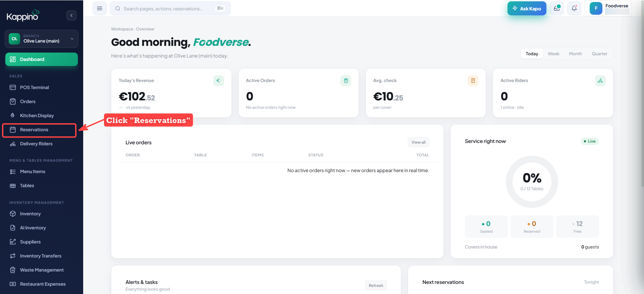Click the Tables grid icon
Viewport: 644px width, 294px height.
13,186
